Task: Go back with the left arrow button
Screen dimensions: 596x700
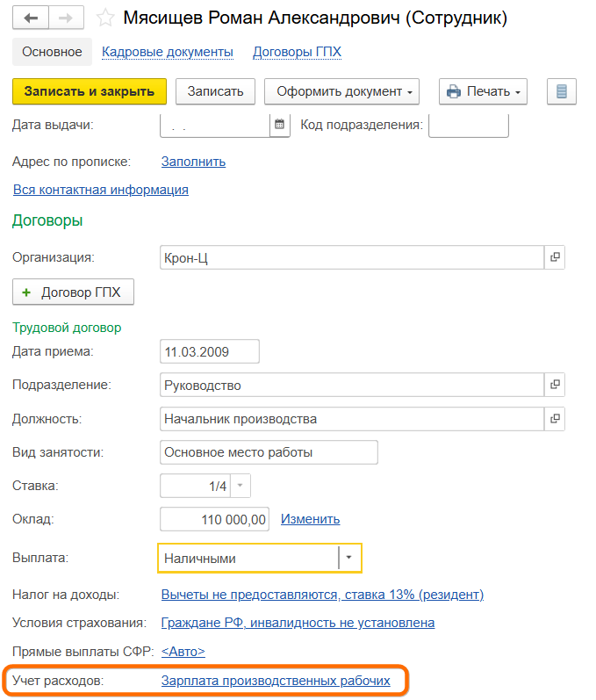Action: [31, 18]
